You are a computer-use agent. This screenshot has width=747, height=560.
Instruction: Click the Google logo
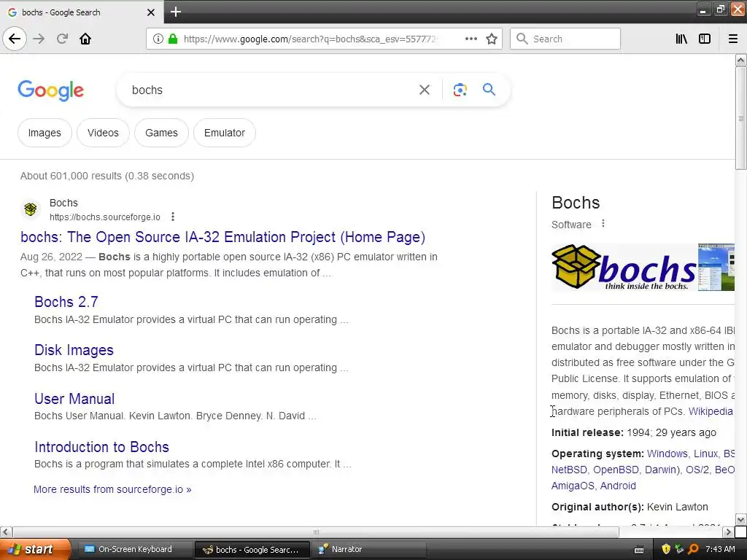[50, 90]
